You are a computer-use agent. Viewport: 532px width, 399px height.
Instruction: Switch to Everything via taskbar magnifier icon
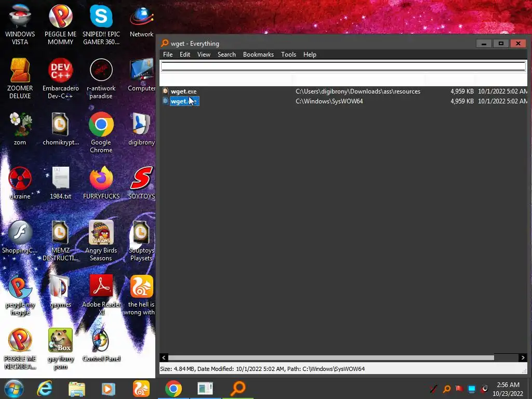point(238,389)
